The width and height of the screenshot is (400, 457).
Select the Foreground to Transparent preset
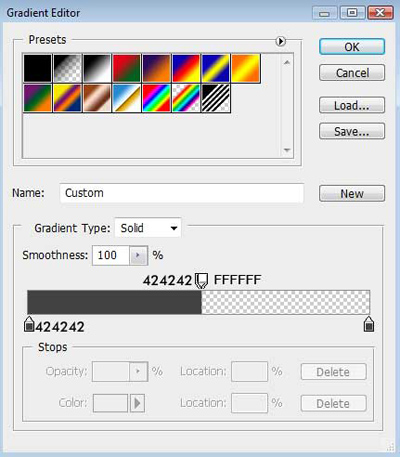[x=67, y=68]
